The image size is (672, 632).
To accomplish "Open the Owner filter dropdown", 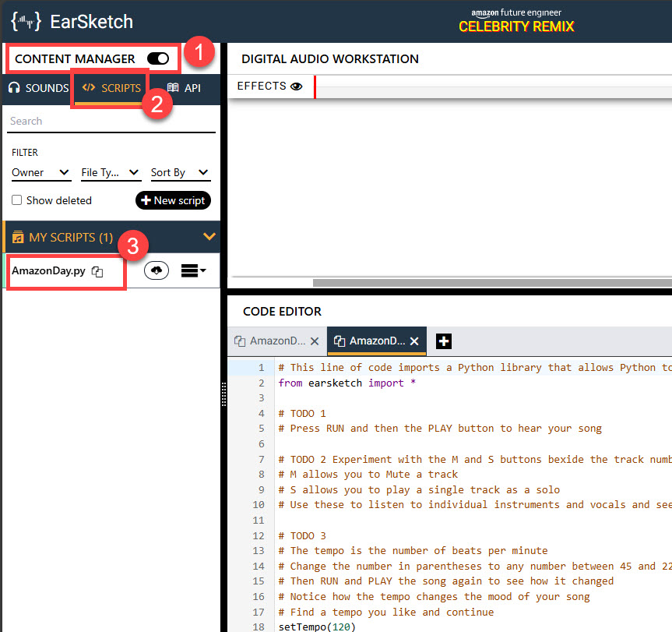I will pos(40,172).
